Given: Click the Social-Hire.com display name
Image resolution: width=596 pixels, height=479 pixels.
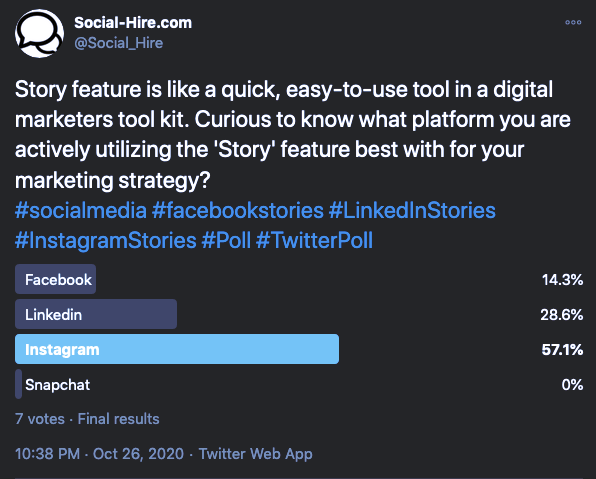Looking at the screenshot, I should 133,23.
